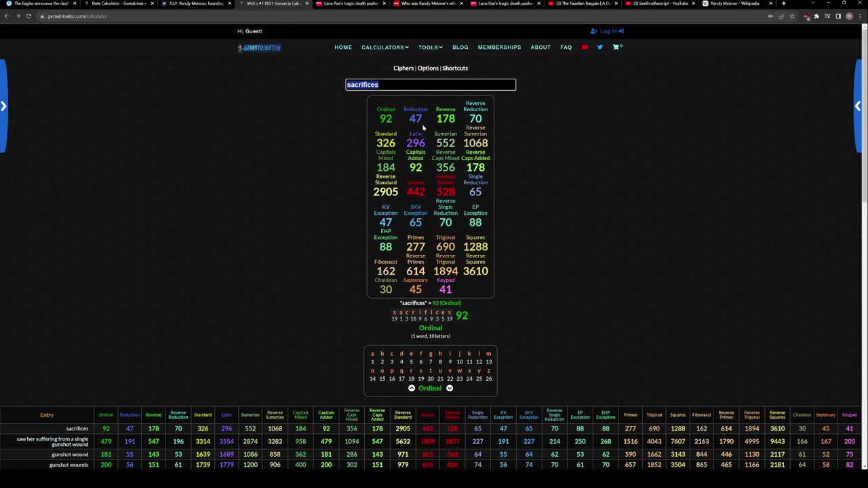Switch to The Eagles announce tab
This screenshot has width=868, height=488.
(x=41, y=3)
